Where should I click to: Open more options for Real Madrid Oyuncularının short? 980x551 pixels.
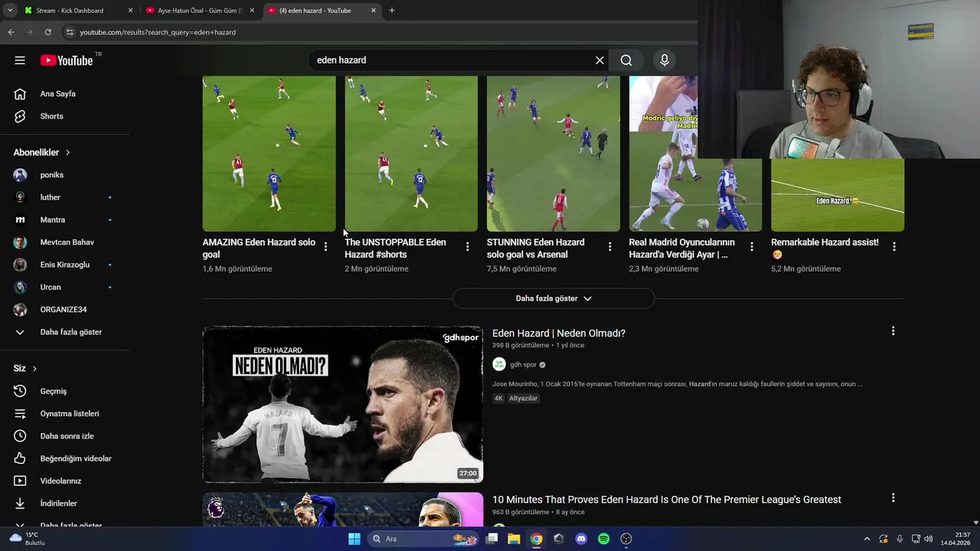752,246
